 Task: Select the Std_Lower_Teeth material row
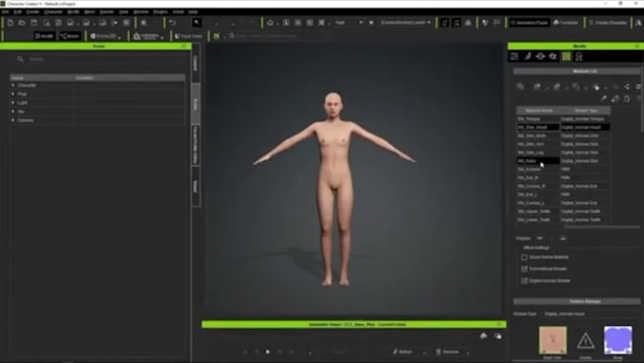click(x=563, y=220)
